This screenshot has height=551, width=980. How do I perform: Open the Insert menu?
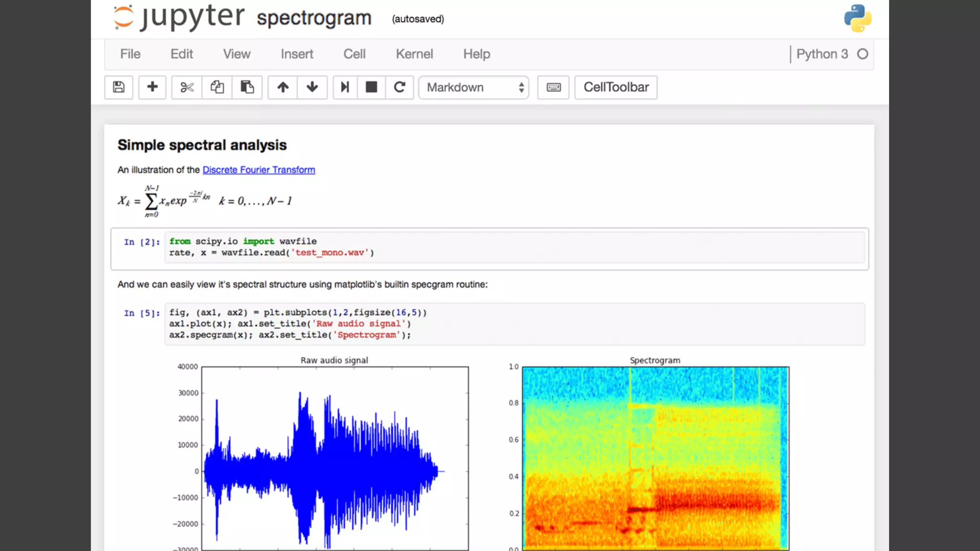297,54
